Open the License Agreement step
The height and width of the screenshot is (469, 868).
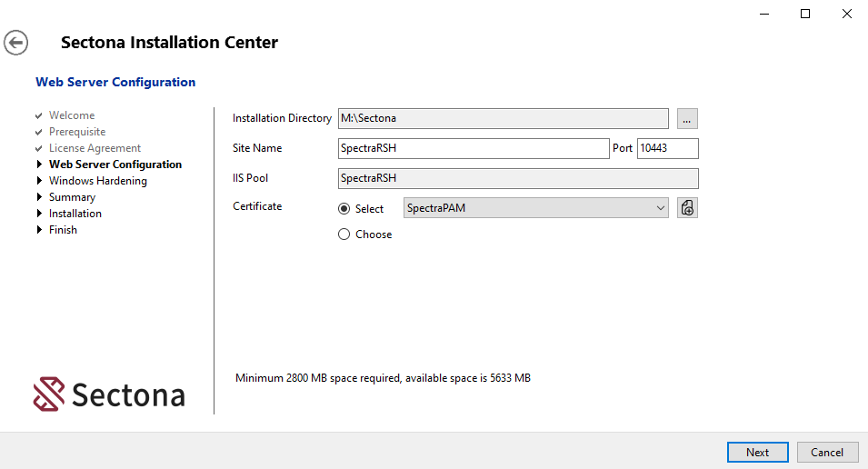pos(95,148)
